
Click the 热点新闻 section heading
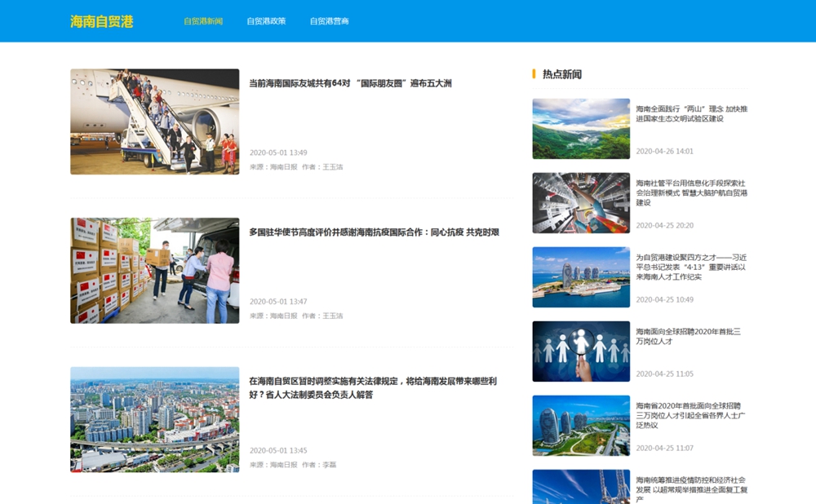pyautogui.click(x=562, y=74)
